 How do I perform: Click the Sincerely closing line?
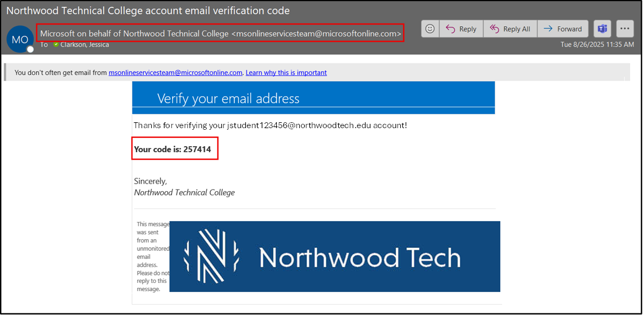tap(151, 182)
